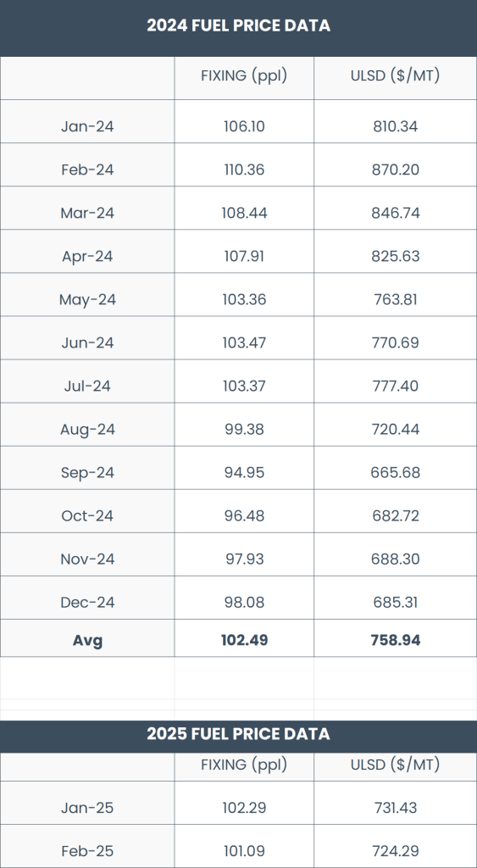The height and width of the screenshot is (868, 477).
Task: Select the 2025 FUEL PRICE DATA header
Action: click(x=239, y=733)
